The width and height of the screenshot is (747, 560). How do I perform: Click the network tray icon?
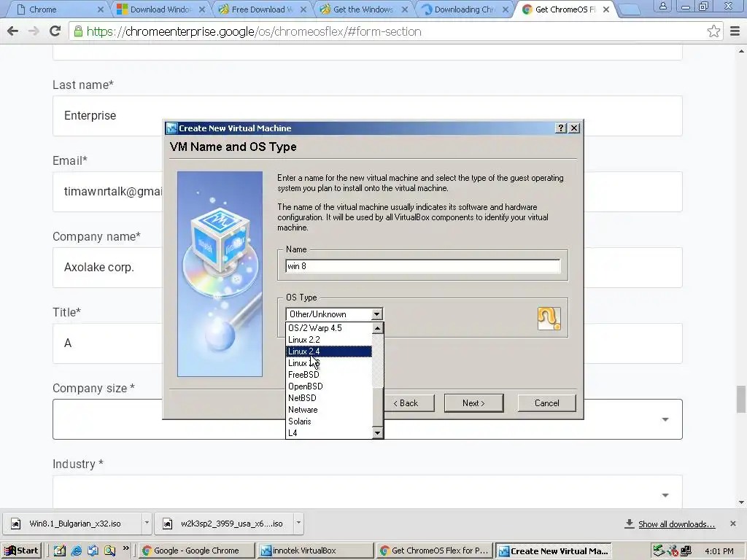686,551
